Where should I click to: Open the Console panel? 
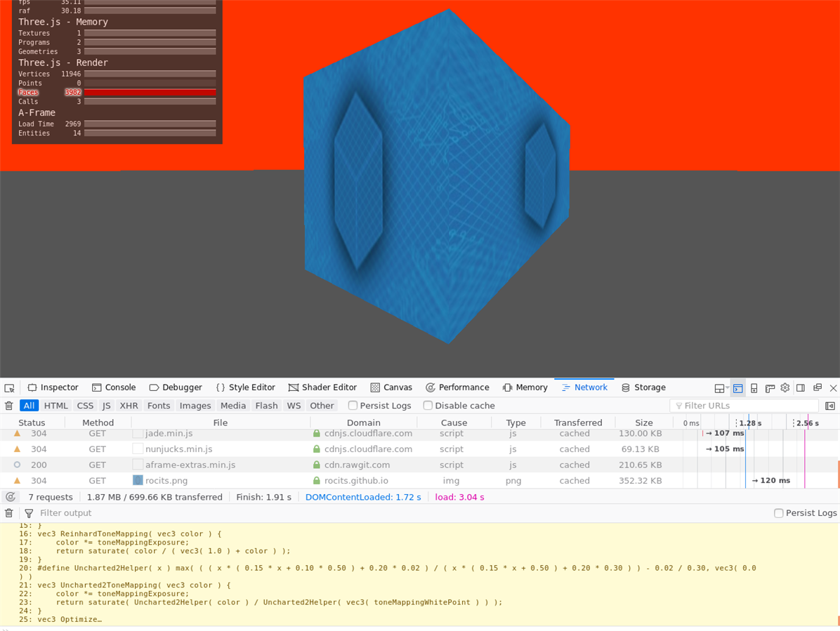(114, 387)
